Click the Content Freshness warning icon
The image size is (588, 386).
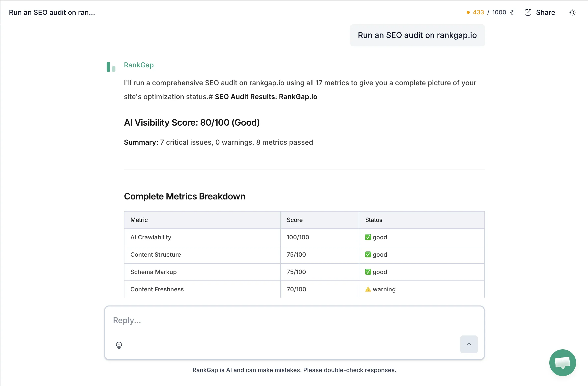click(368, 289)
